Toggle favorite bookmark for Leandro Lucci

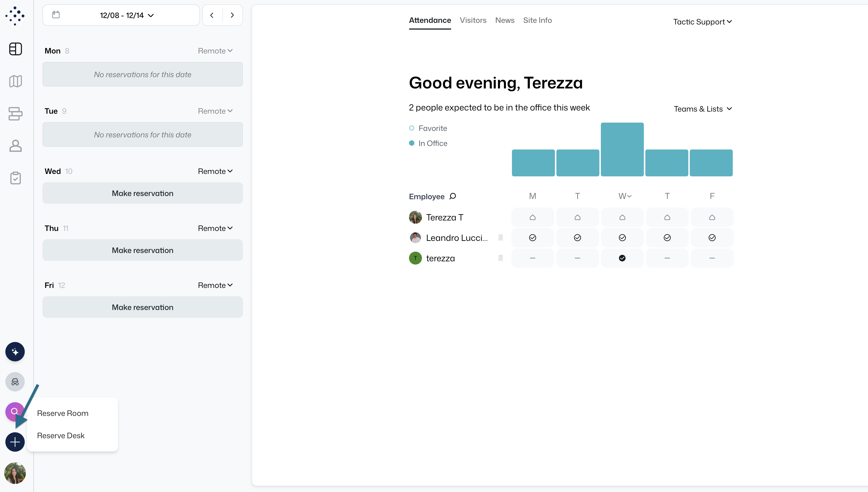click(501, 238)
